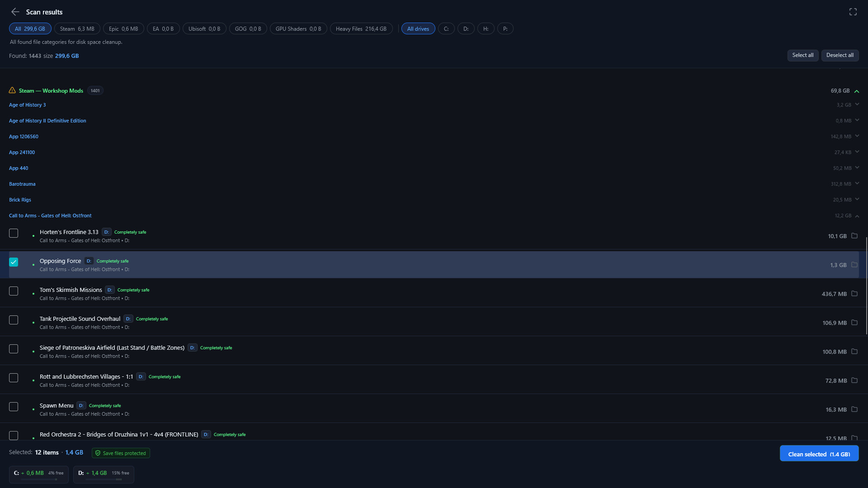868x488 pixels.
Task: Click D: badge on Tom's Skirmish Missions row
Action: tap(109, 290)
